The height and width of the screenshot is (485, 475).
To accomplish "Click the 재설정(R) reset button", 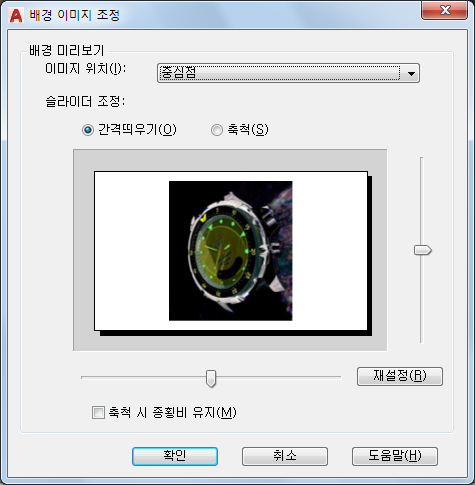I will click(400, 376).
